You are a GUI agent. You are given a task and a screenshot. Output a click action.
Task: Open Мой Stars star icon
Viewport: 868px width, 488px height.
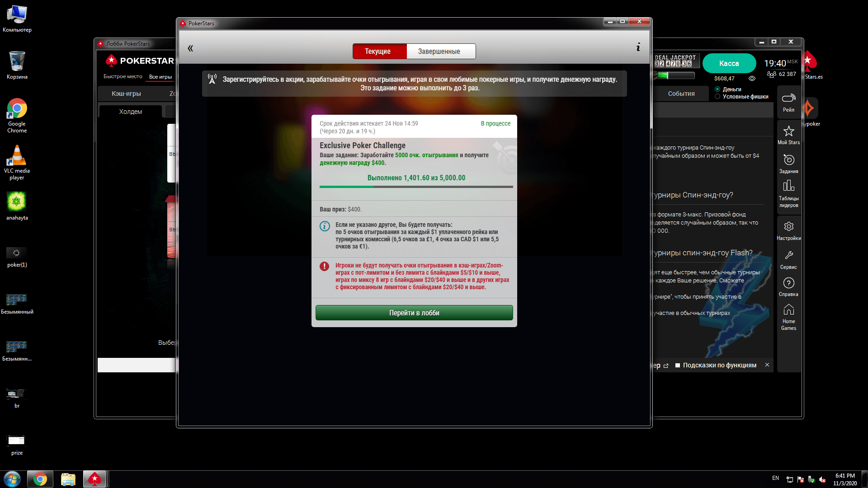coord(788,135)
